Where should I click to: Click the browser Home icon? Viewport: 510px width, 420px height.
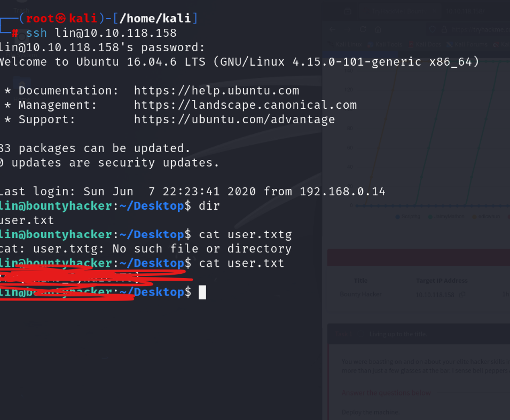(x=378, y=29)
